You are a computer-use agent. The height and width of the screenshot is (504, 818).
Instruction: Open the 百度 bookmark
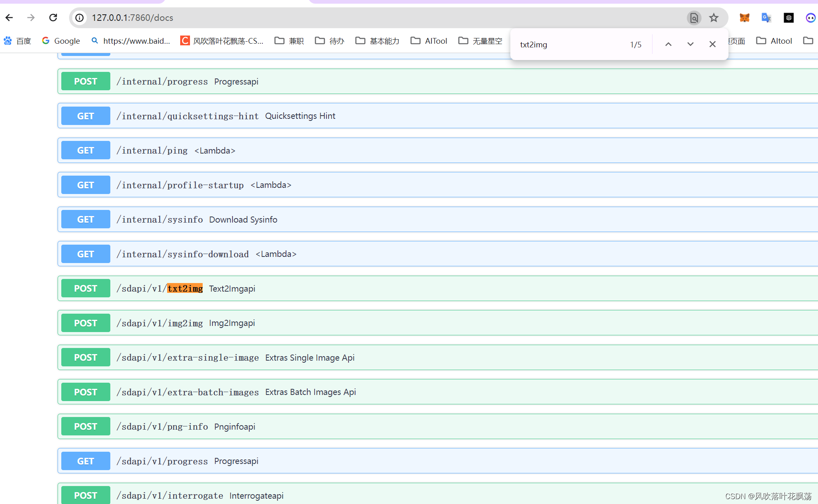(x=18, y=41)
